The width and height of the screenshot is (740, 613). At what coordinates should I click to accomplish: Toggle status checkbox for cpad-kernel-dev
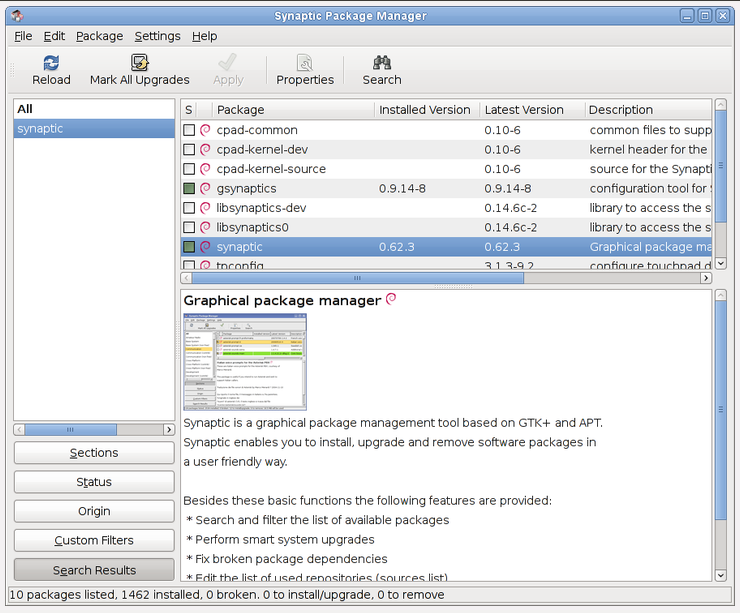[x=189, y=150]
